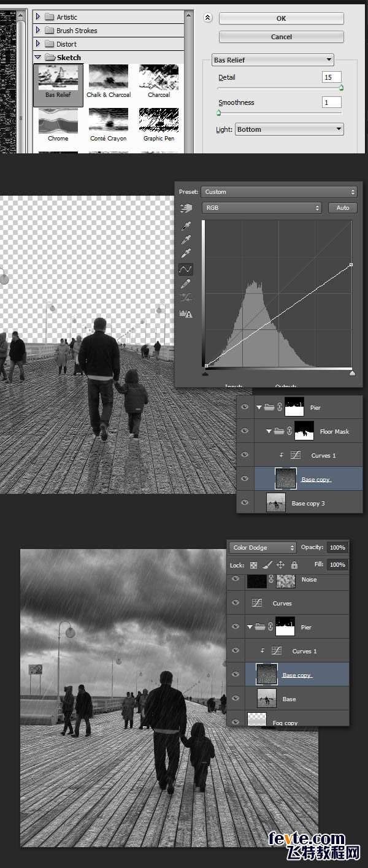Open the Bas Relief filter dropdown
Image resolution: width=368 pixels, height=868 pixels.
273,60
